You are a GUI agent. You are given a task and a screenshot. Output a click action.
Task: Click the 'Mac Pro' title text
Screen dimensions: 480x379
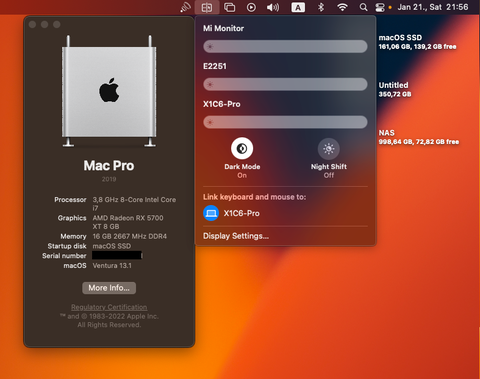pyautogui.click(x=109, y=166)
